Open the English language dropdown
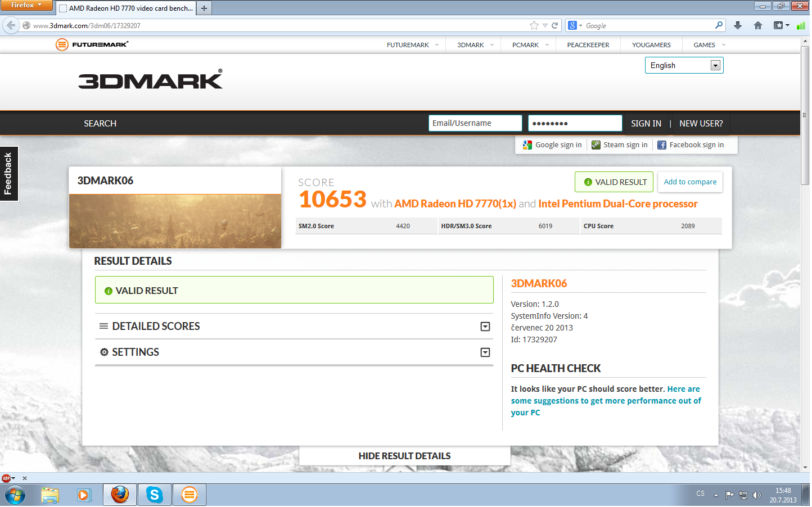 coord(684,65)
